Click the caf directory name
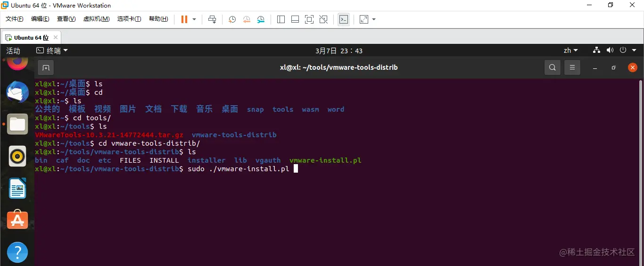The image size is (644, 266). [62, 160]
